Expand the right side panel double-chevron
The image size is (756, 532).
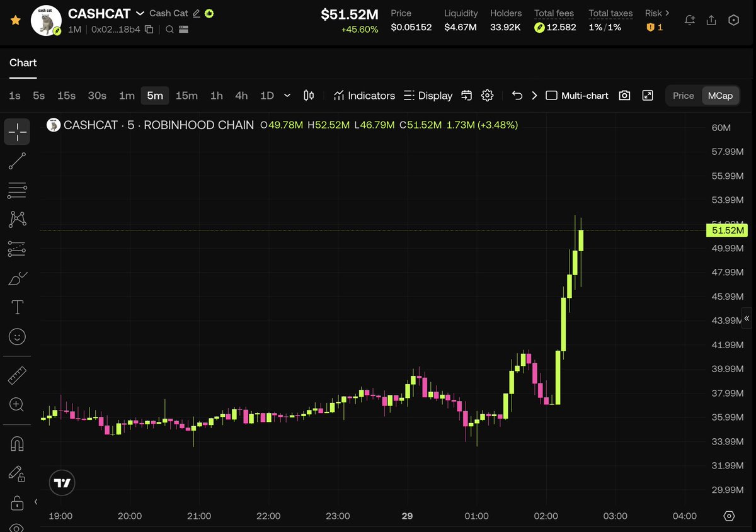click(747, 318)
